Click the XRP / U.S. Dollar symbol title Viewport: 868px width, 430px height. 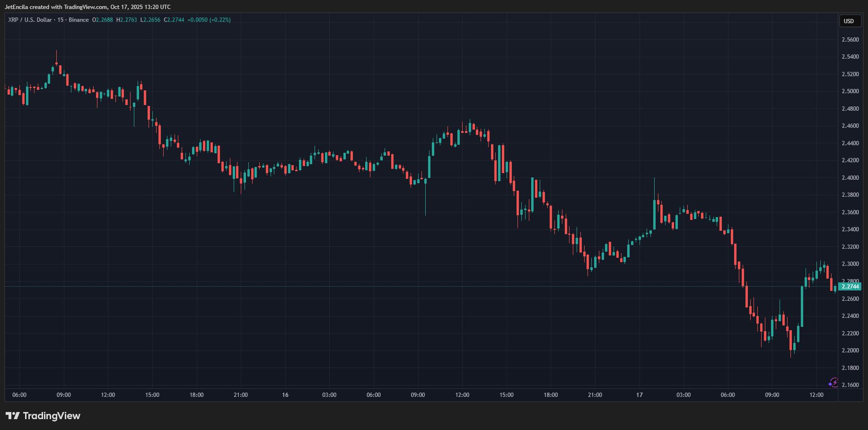pyautogui.click(x=30, y=20)
